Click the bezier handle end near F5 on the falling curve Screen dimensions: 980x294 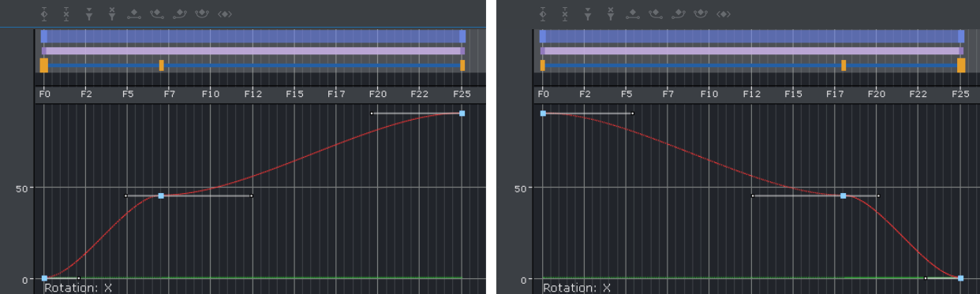click(x=633, y=114)
